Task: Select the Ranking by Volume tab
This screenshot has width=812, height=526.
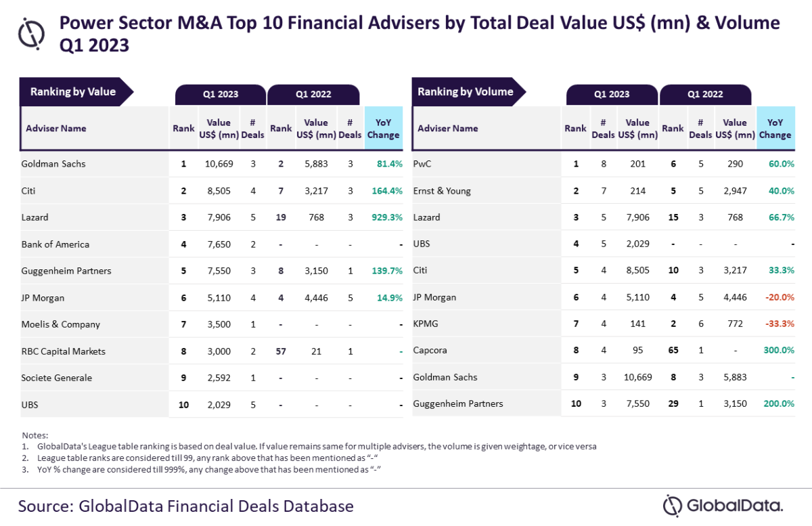Action: click(467, 92)
